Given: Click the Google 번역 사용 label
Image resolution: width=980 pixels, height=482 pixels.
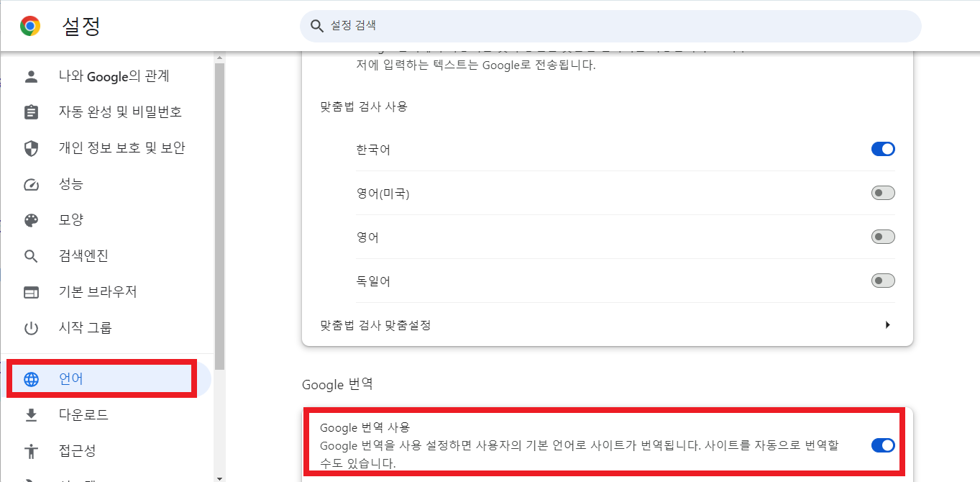Looking at the screenshot, I should tap(365, 428).
